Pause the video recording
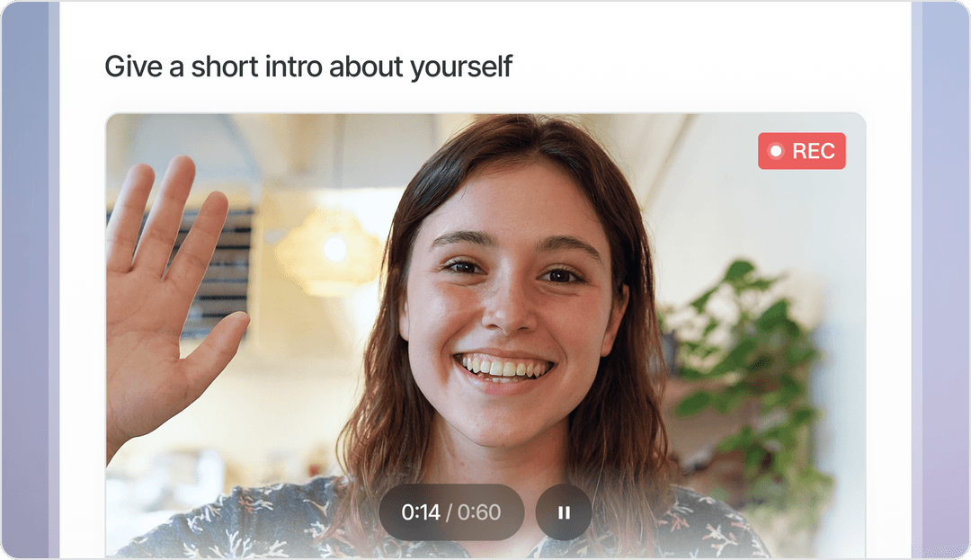Image resolution: width=971 pixels, height=560 pixels. point(564,512)
